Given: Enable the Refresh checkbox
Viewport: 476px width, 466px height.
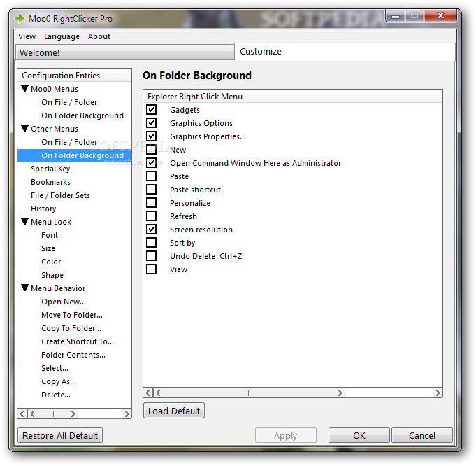Looking at the screenshot, I should pos(151,216).
